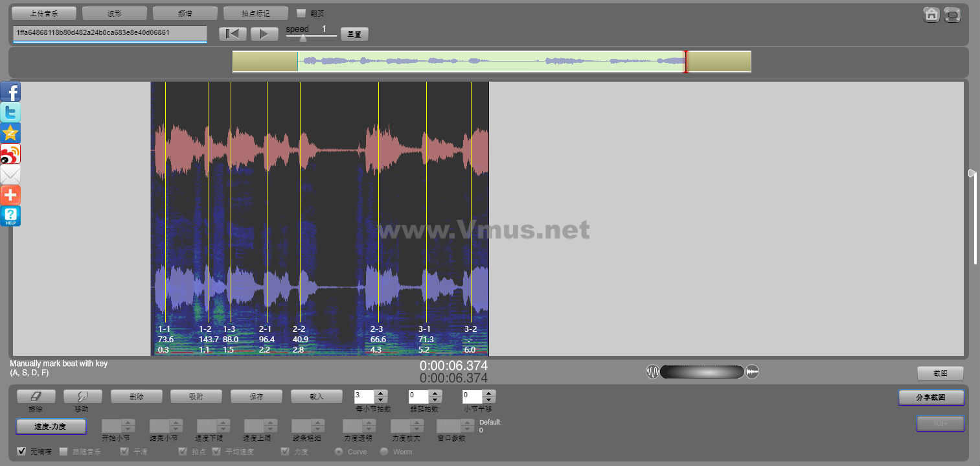The height and width of the screenshot is (466, 980).
Task: Share via the Twitter sidebar icon
Action: point(10,112)
